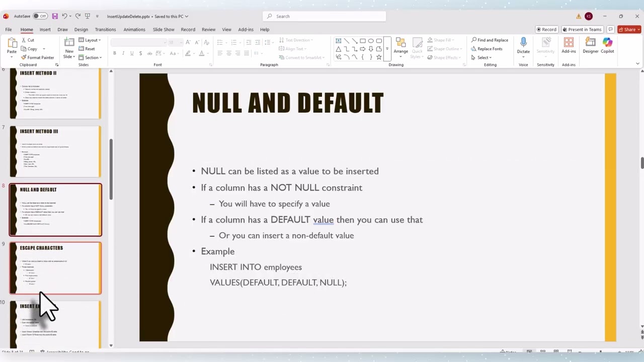Click the NULL AND DEFAULT slide title
644x362 pixels.
coord(287,103)
